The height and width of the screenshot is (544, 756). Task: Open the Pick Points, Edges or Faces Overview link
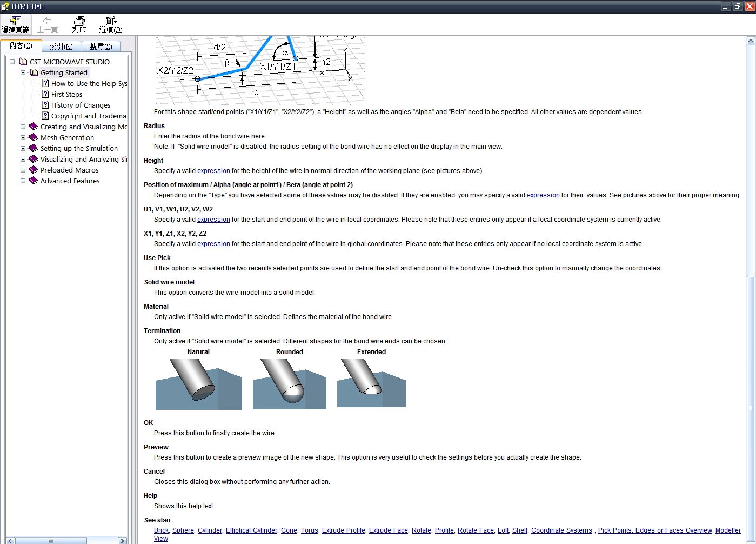point(655,530)
